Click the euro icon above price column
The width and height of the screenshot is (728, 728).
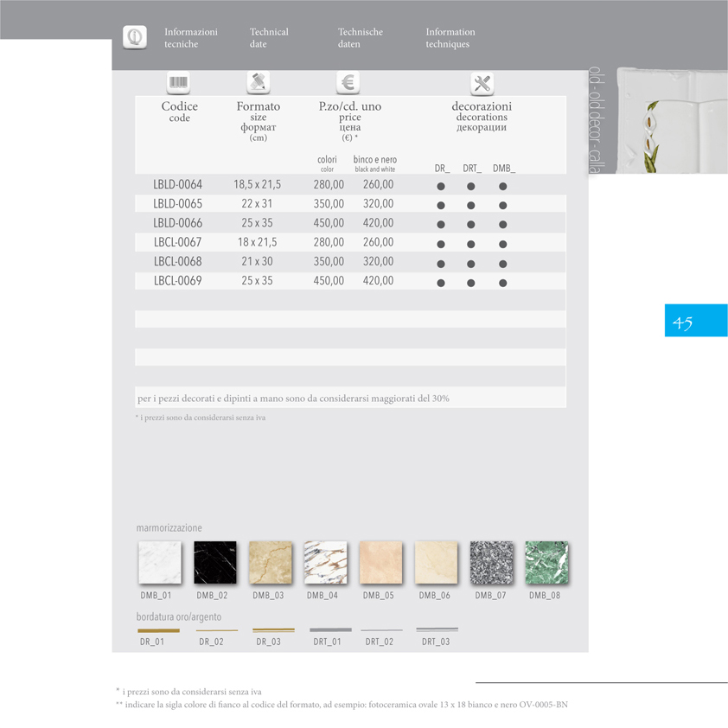(348, 83)
